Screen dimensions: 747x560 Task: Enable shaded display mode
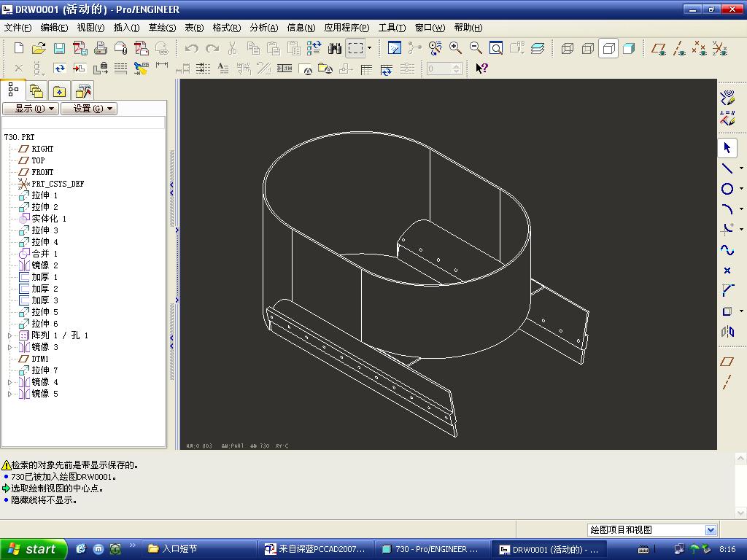629,48
